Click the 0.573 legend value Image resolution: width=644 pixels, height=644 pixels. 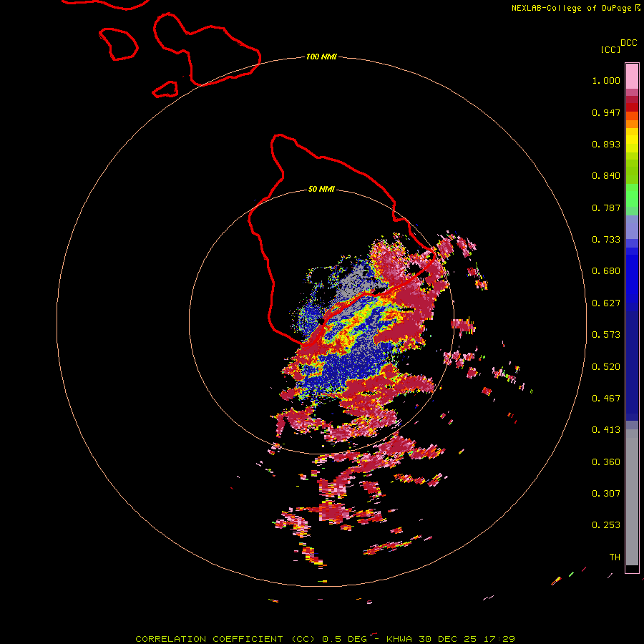click(x=606, y=335)
